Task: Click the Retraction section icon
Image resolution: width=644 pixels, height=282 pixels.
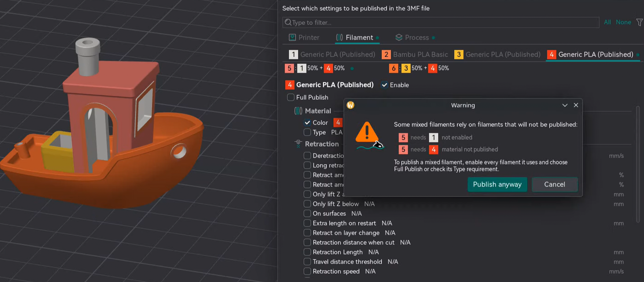Action: coord(298,144)
